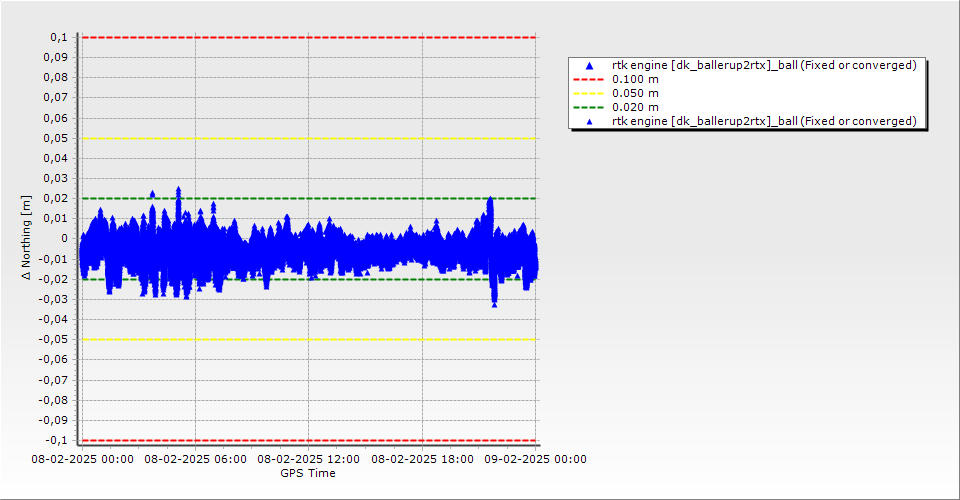This screenshot has width=960, height=500.
Task: Click the -0,09 y-axis label
Action: coord(53,420)
